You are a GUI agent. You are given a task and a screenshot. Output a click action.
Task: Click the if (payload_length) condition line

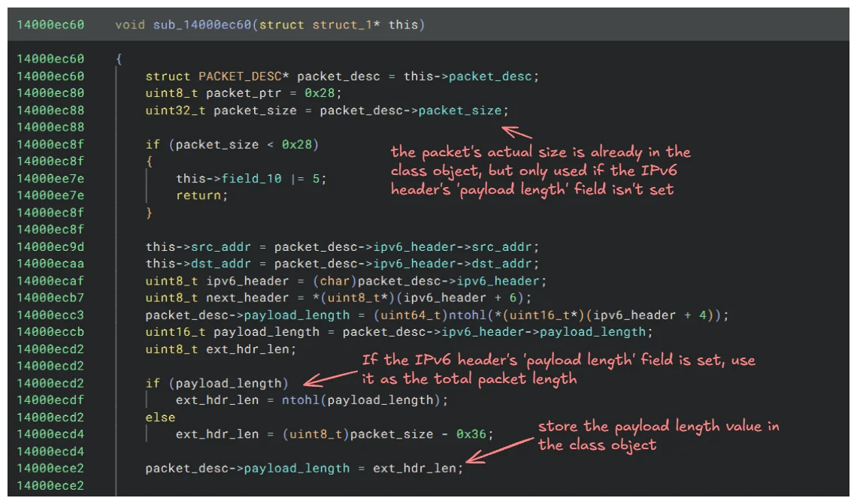217,383
